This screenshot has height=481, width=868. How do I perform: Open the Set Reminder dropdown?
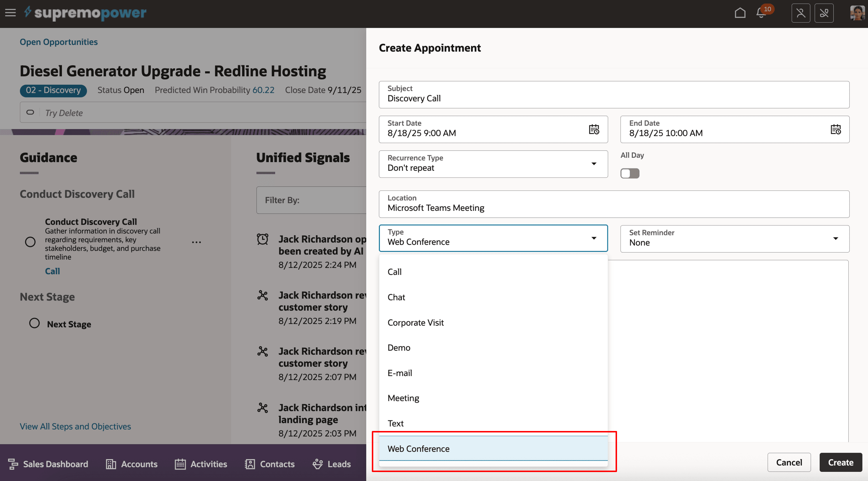click(835, 238)
